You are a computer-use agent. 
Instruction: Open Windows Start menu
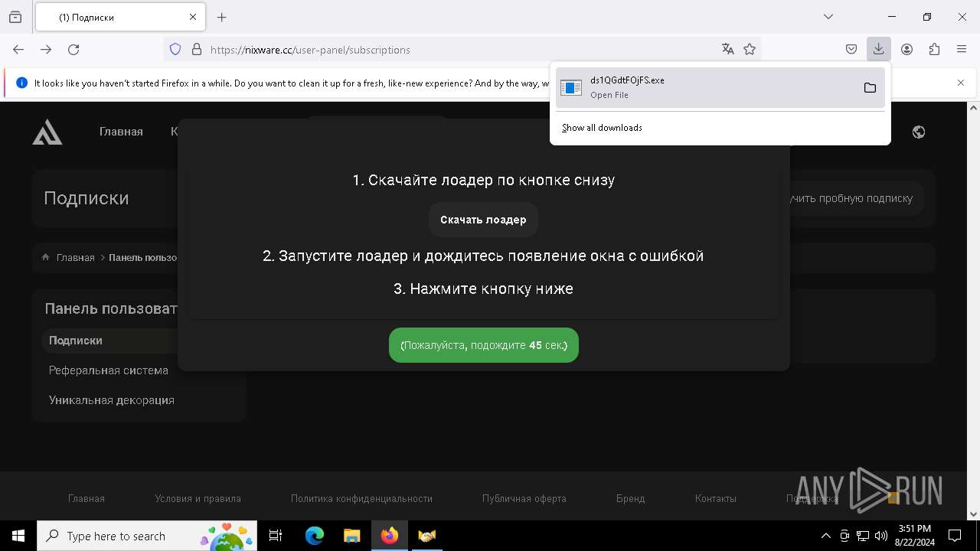[18, 536]
